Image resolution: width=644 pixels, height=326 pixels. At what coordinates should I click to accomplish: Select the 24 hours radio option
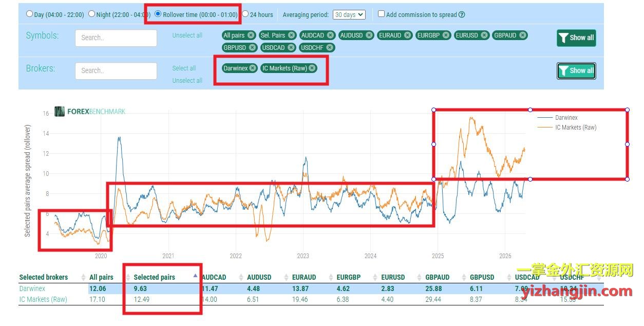[245, 14]
